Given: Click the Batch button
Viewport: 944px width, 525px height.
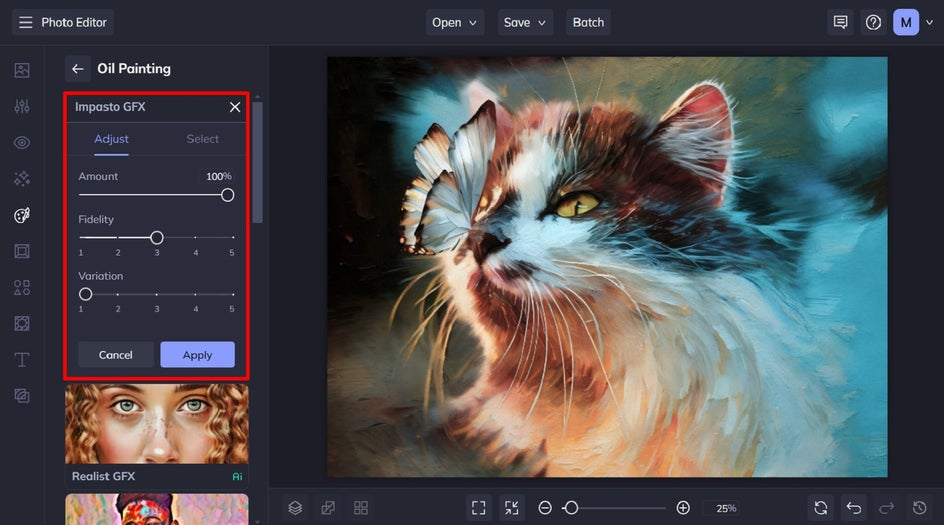Looking at the screenshot, I should [588, 22].
